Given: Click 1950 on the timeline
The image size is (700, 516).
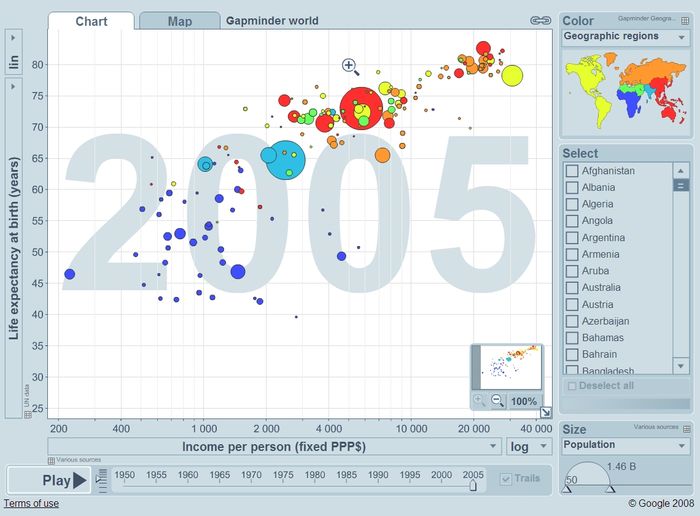Looking at the screenshot, I should point(125,475).
